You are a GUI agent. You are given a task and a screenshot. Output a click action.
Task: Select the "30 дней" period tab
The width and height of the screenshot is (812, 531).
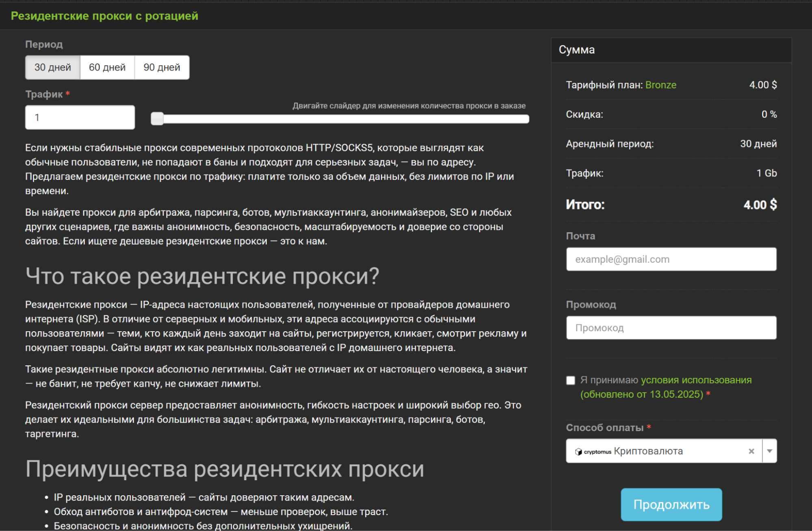click(x=52, y=67)
